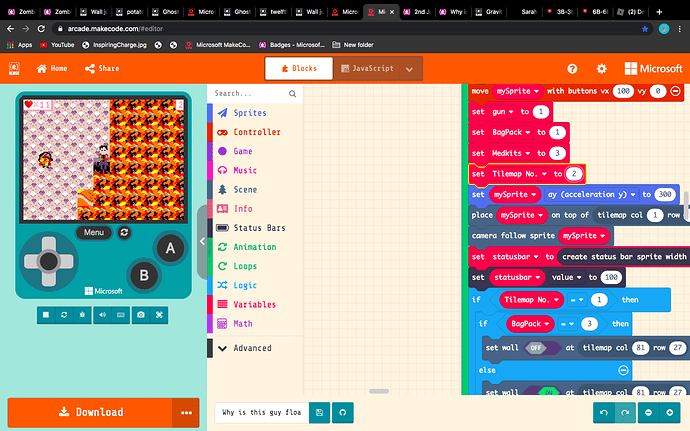This screenshot has width=690, height=431.
Task: Save the project with disk icon
Action: [319, 413]
